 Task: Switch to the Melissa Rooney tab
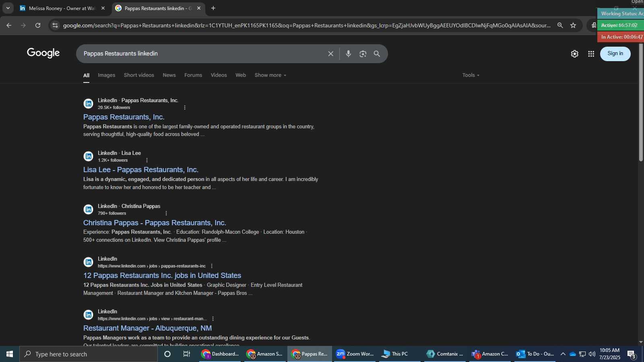[x=62, y=8]
